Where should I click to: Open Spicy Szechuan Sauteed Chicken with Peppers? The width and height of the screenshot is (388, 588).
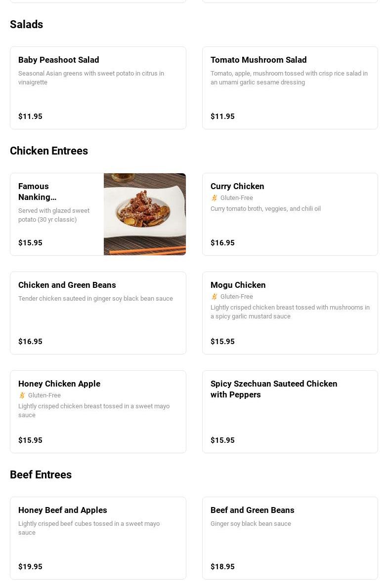pyautogui.click(x=274, y=389)
